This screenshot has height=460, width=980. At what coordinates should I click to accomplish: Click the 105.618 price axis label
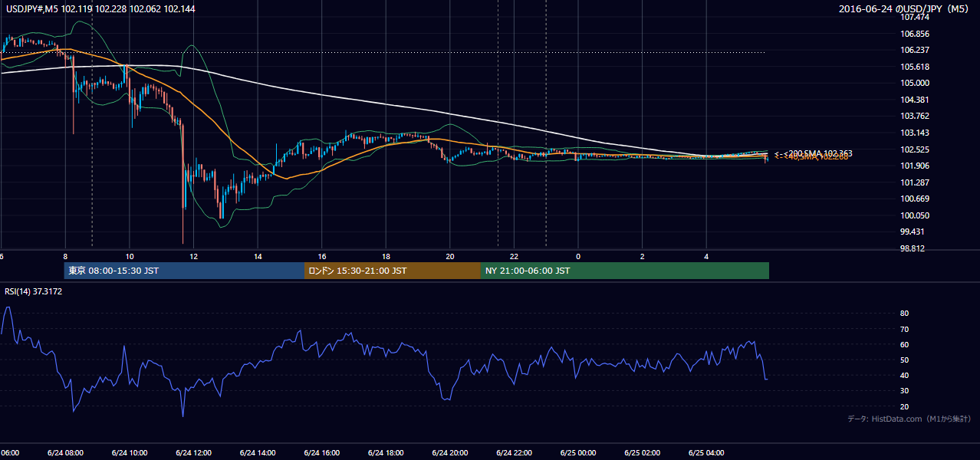[x=915, y=67]
